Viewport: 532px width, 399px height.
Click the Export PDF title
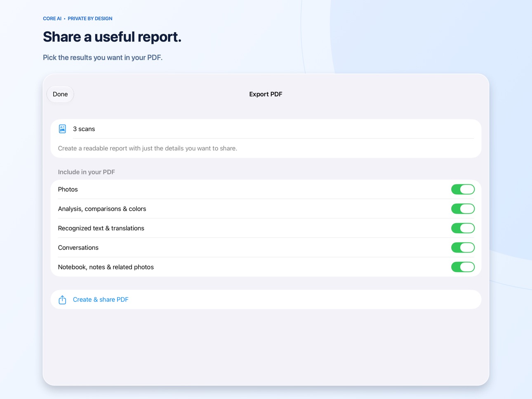[x=266, y=94]
